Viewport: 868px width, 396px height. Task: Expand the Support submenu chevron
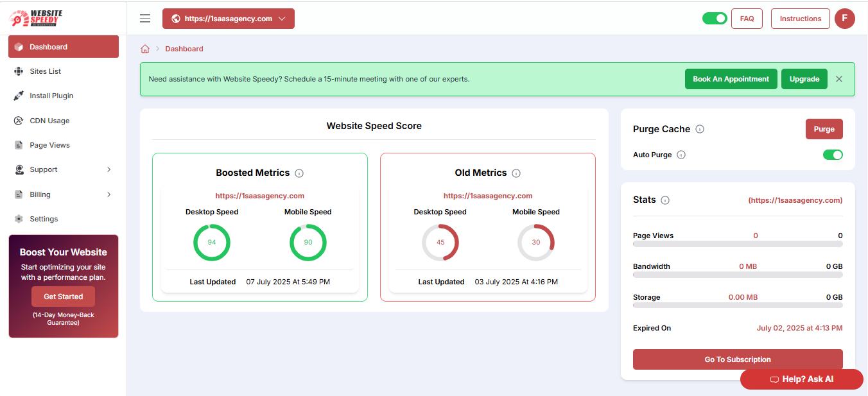[108, 169]
